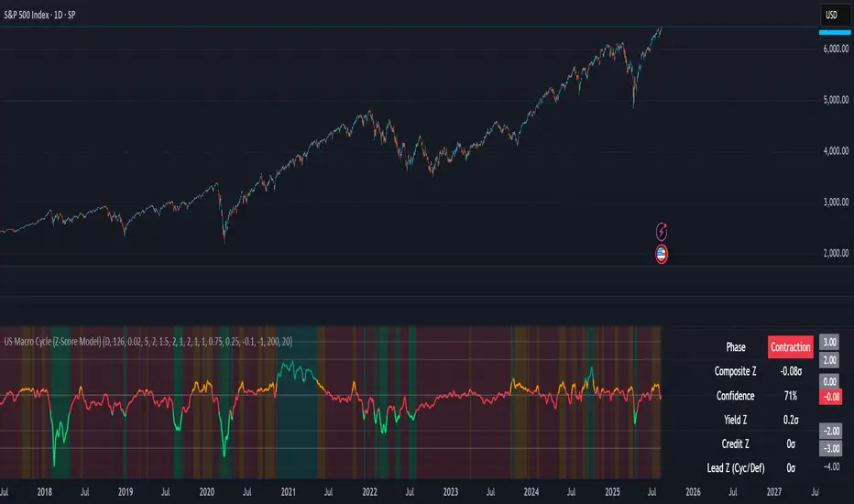Click the 5,000.00 price axis label
Viewport: 854px width, 504px height.
pos(836,100)
